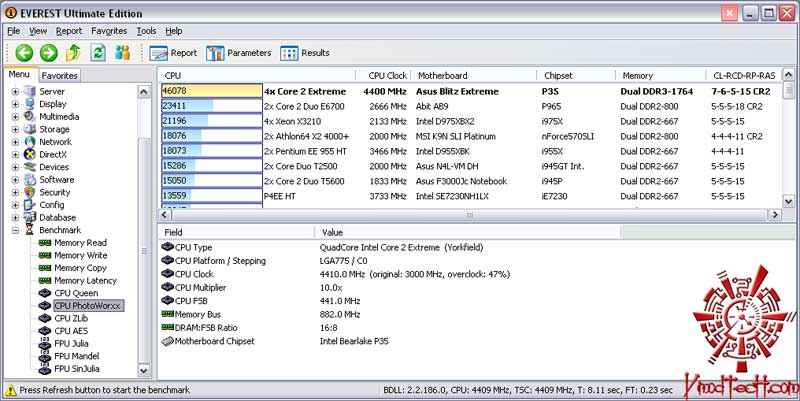Screen dimensions: 800x401
Task: Expand the Database tree node
Action: coord(15,218)
